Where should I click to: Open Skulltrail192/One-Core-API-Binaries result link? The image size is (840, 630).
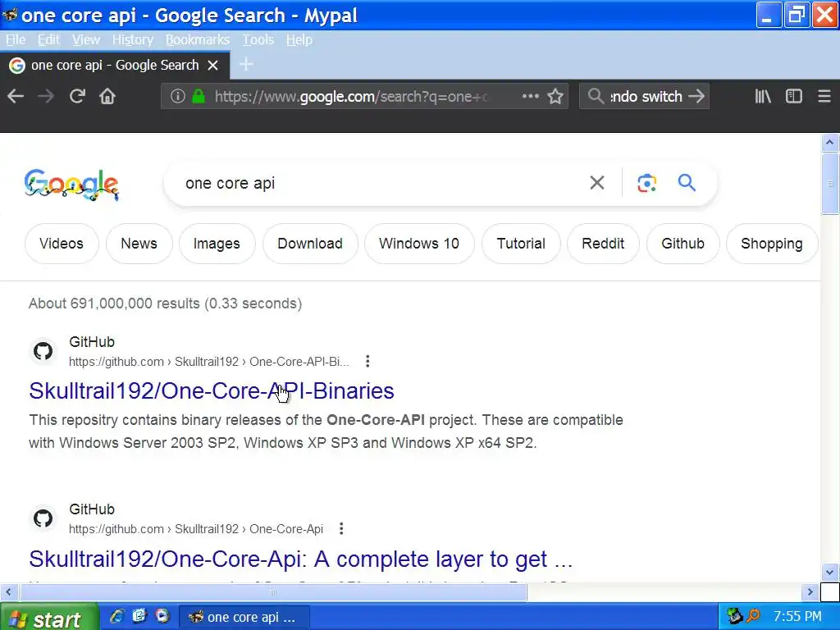(212, 391)
